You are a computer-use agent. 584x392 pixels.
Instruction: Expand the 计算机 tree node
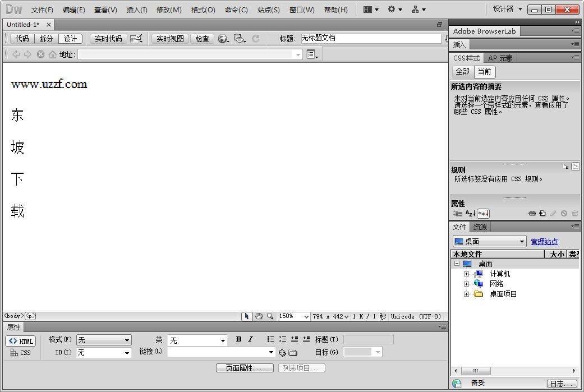point(466,274)
